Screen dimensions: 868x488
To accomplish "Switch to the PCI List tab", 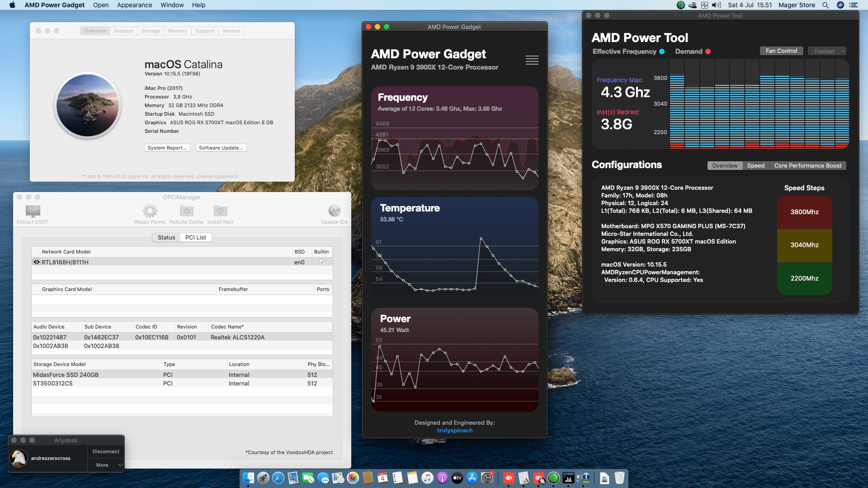I will tap(195, 237).
